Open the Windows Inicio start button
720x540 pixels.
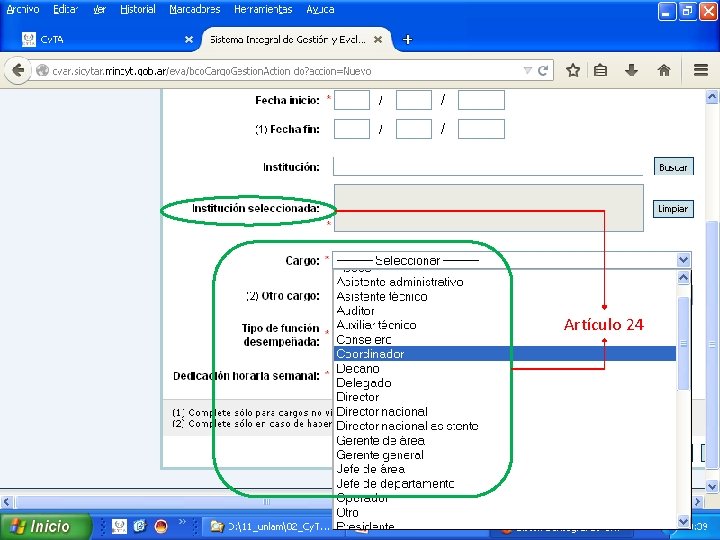tap(45, 526)
